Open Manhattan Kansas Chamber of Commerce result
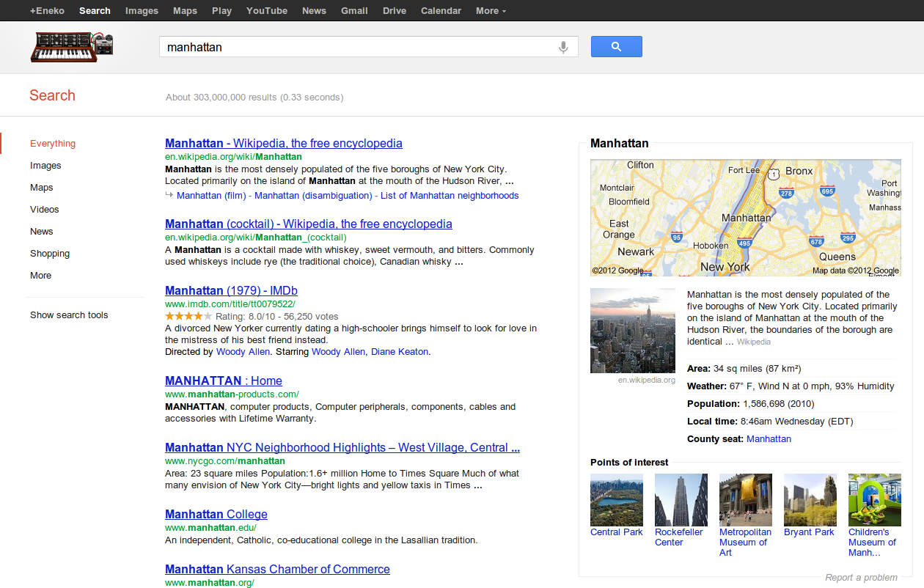 pyautogui.click(x=277, y=570)
